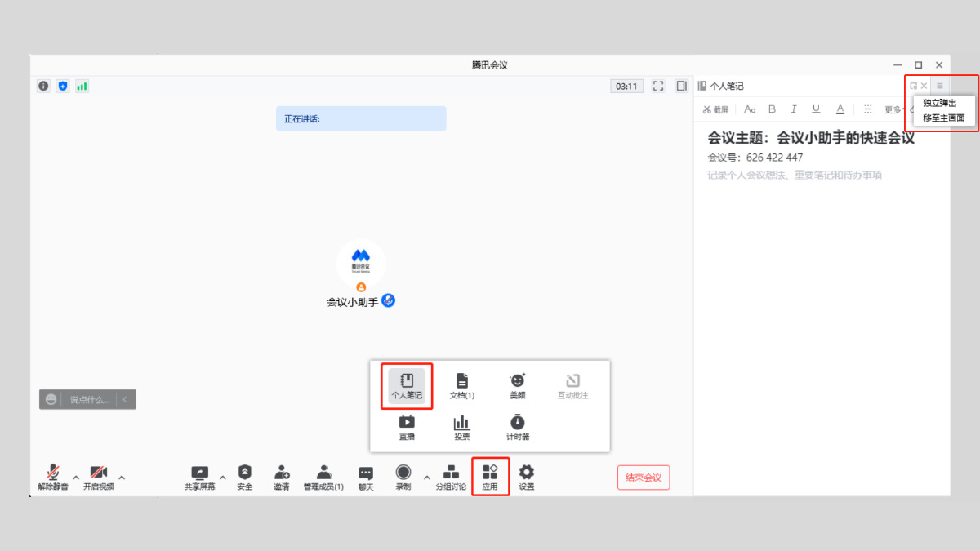Open the meeting info icon

tap(43, 86)
